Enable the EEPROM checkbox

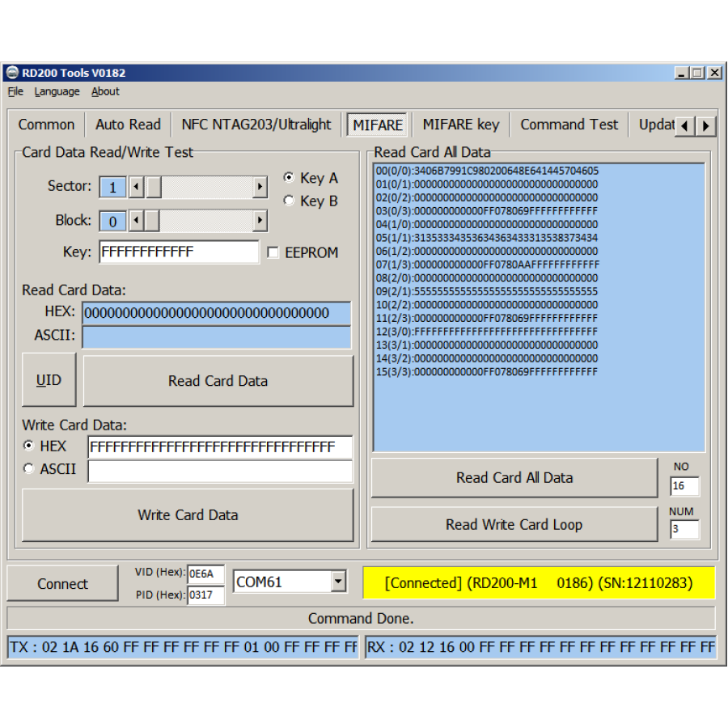click(x=273, y=253)
